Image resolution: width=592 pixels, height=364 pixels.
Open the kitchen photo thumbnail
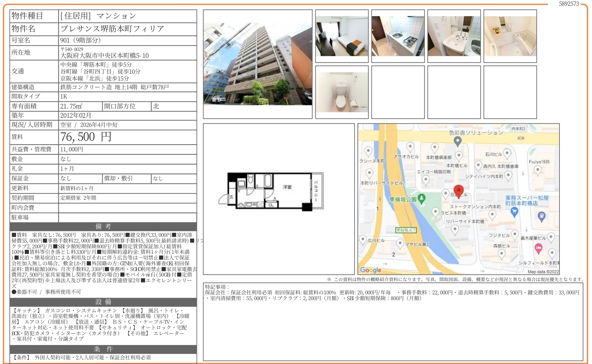[x=398, y=36]
